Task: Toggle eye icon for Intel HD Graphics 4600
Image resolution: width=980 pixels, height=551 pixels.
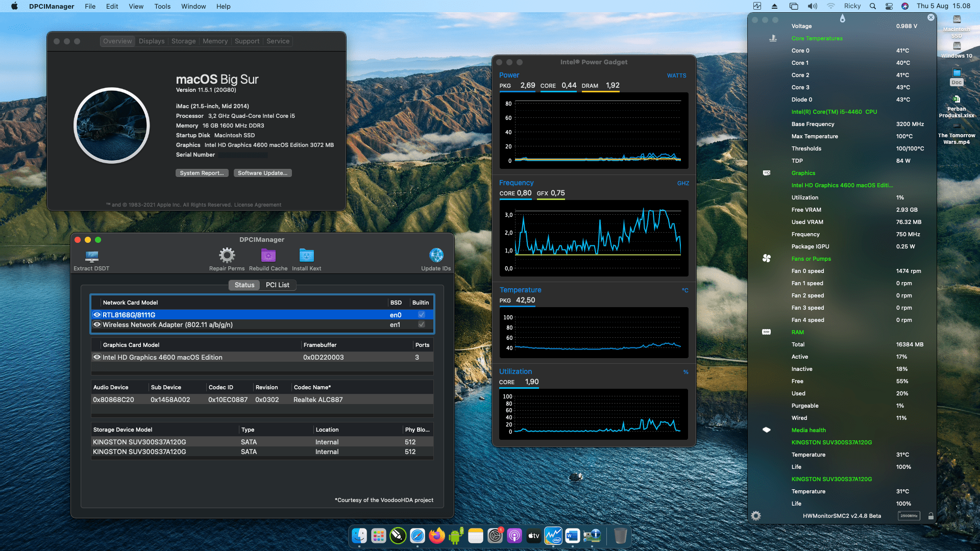Action: [96, 357]
